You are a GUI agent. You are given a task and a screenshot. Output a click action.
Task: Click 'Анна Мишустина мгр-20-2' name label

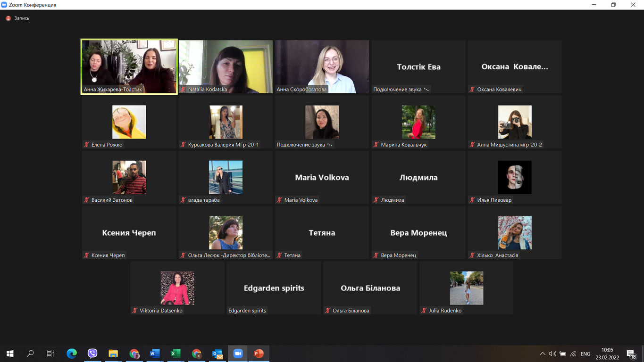[x=510, y=145]
